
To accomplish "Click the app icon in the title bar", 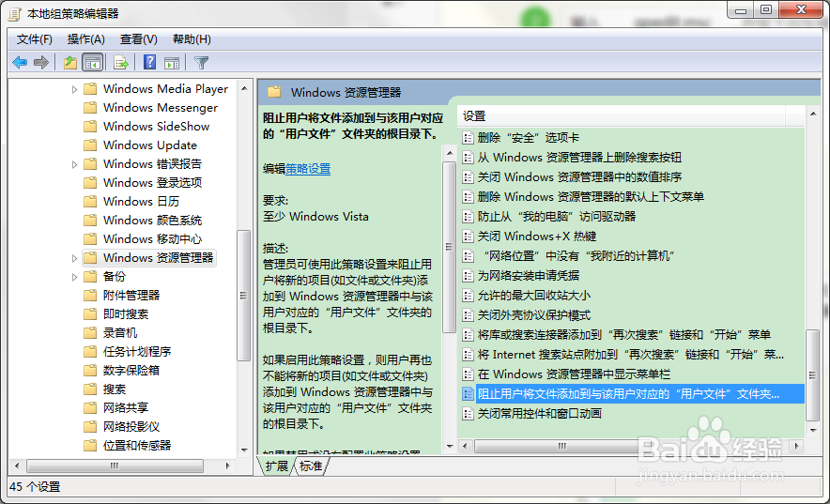I will (x=15, y=14).
